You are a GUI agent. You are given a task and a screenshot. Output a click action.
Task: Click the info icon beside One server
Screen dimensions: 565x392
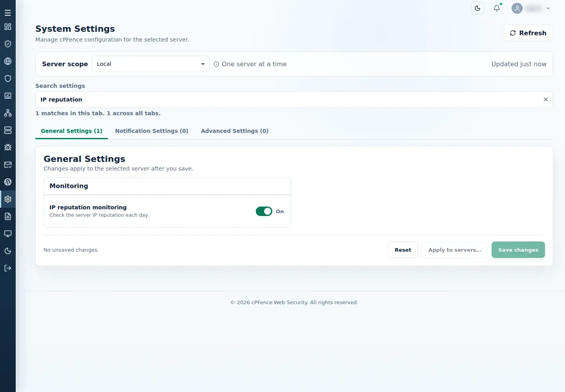[216, 64]
